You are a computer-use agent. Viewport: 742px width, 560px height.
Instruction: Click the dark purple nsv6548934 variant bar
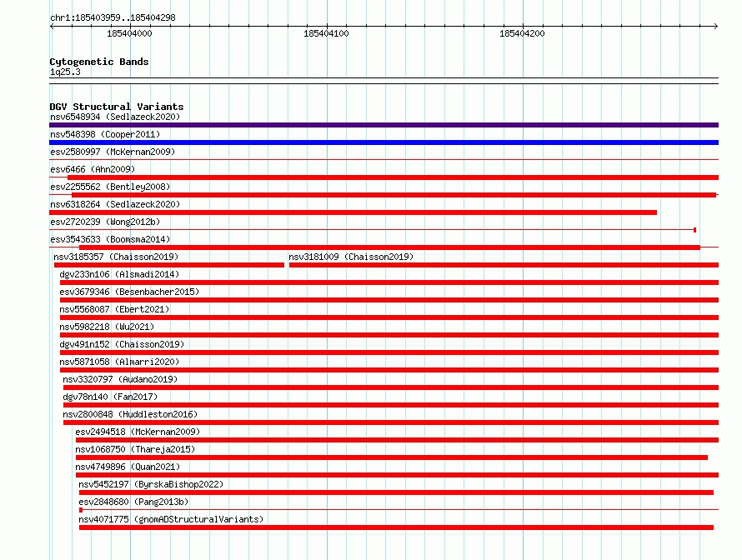(384, 125)
